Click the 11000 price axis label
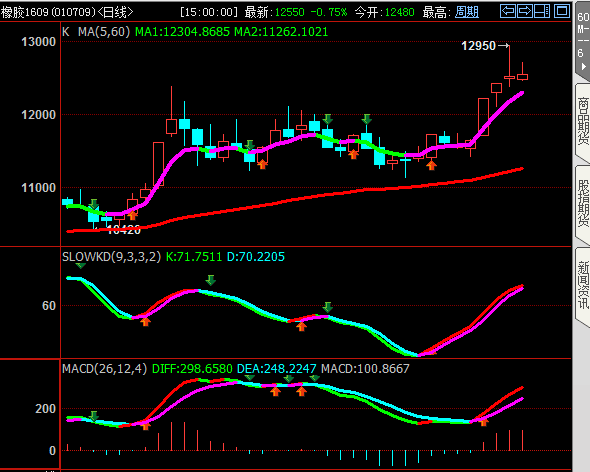 point(38,187)
